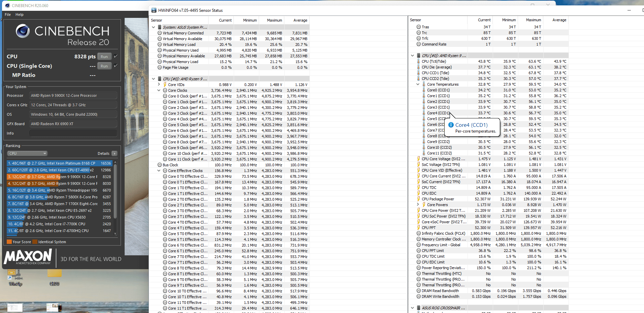
Task: Click the CPU Package Power lightning icon
Action: 419,199
